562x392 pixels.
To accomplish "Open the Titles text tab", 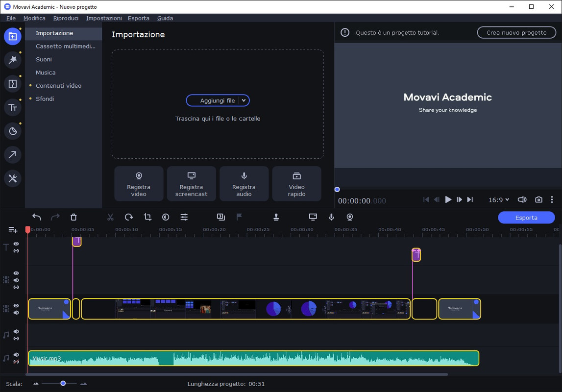I will (x=13, y=107).
